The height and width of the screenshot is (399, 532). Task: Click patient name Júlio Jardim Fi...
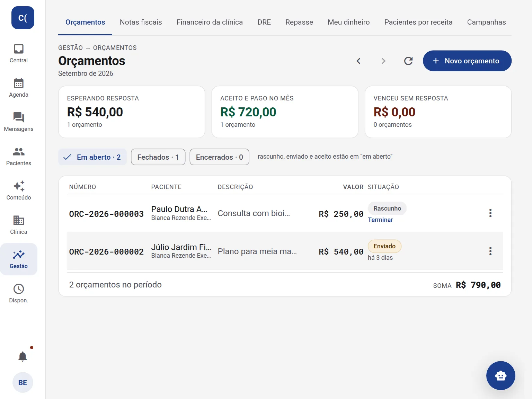point(181,247)
